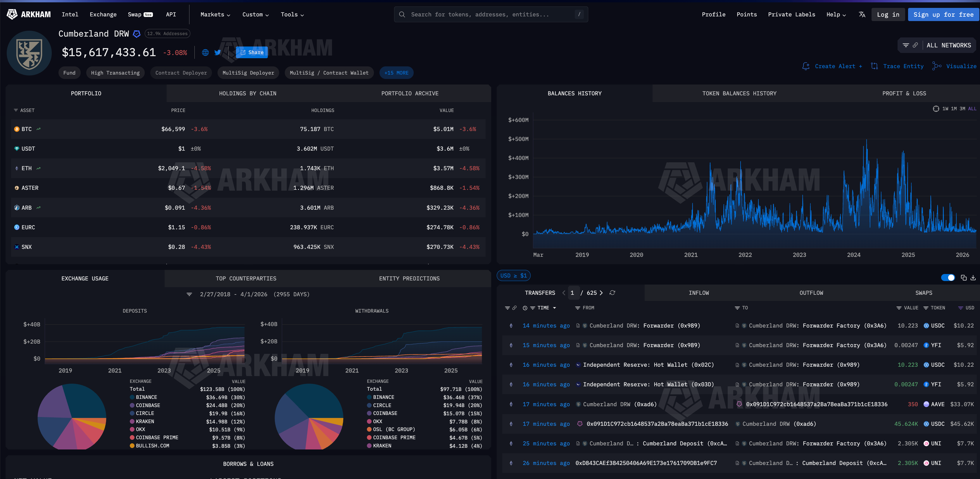Click Create Alert +
This screenshot has width=980, height=479.
pyautogui.click(x=832, y=66)
